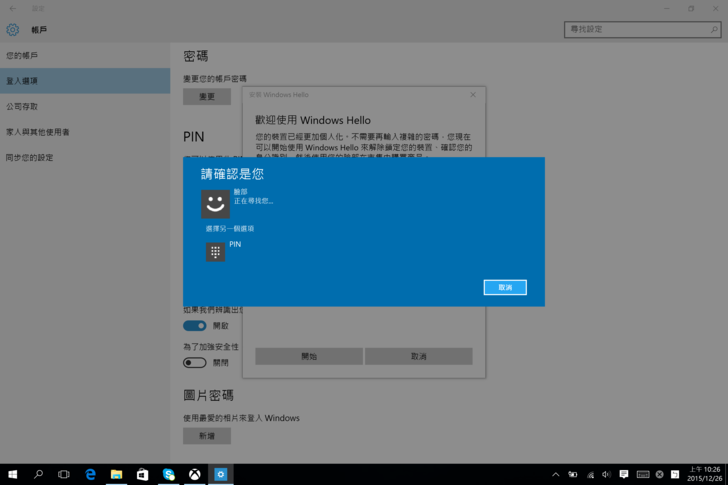Viewport: 728px width, 485px height.
Task: Open the Xbox app from the taskbar
Action: coord(195,474)
